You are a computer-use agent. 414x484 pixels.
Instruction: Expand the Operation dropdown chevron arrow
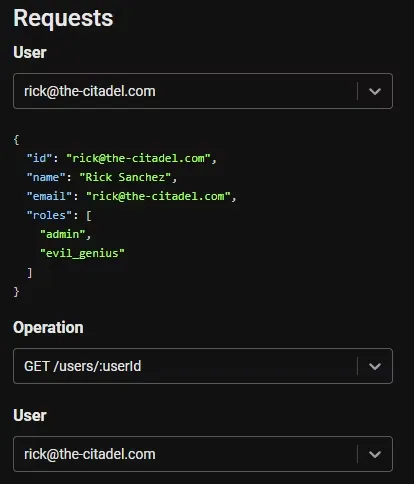375,366
